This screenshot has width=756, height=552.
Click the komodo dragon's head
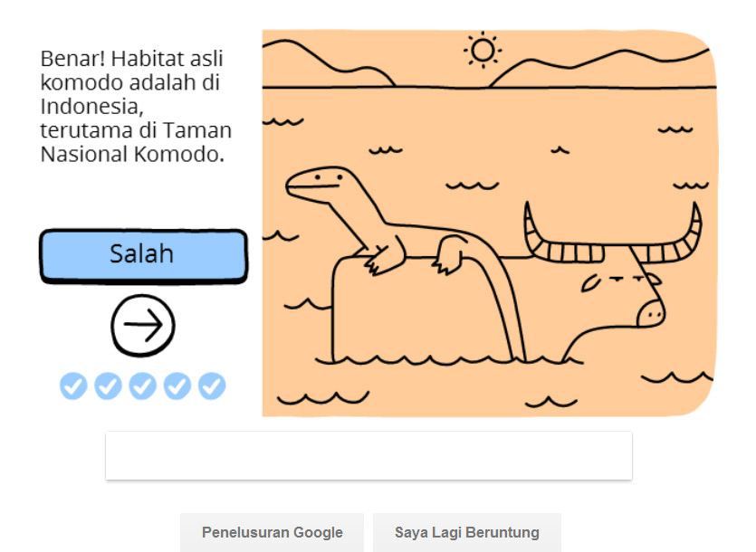321,185
